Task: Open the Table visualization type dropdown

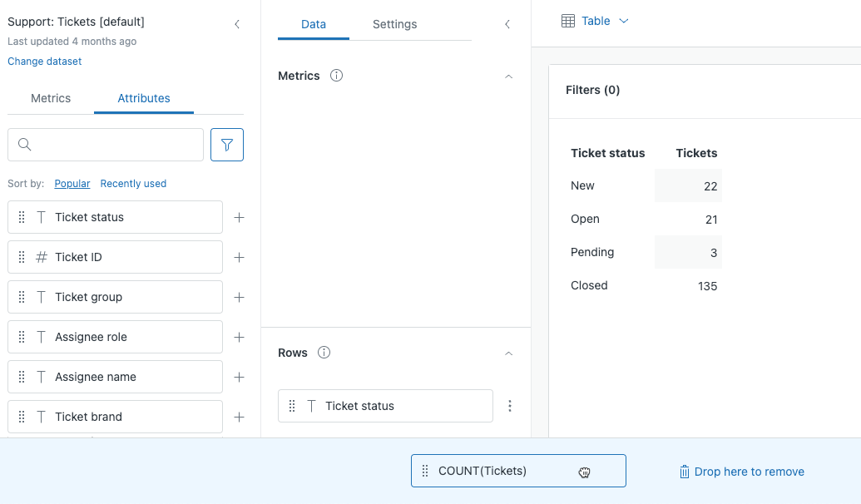Action: [596, 21]
